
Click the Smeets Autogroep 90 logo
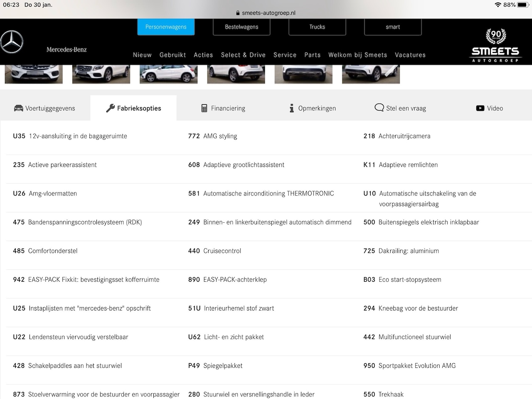495,46
